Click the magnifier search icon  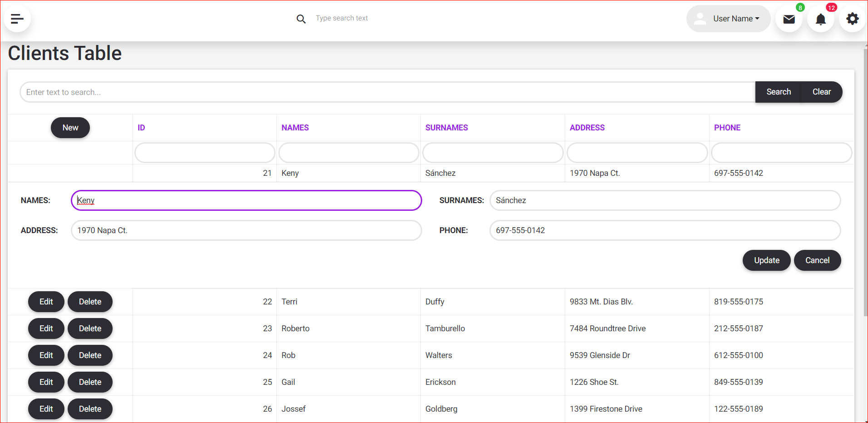point(301,19)
